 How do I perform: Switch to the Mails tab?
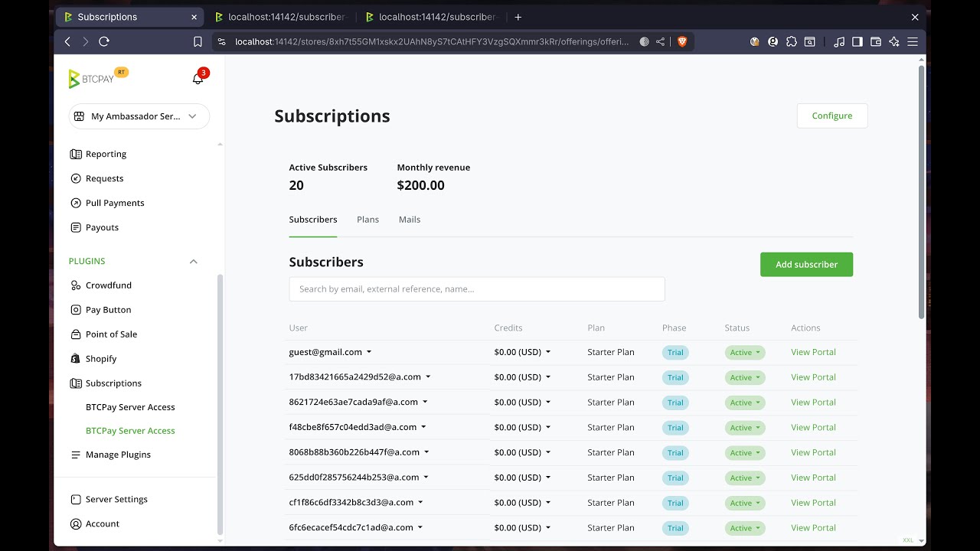[409, 220]
